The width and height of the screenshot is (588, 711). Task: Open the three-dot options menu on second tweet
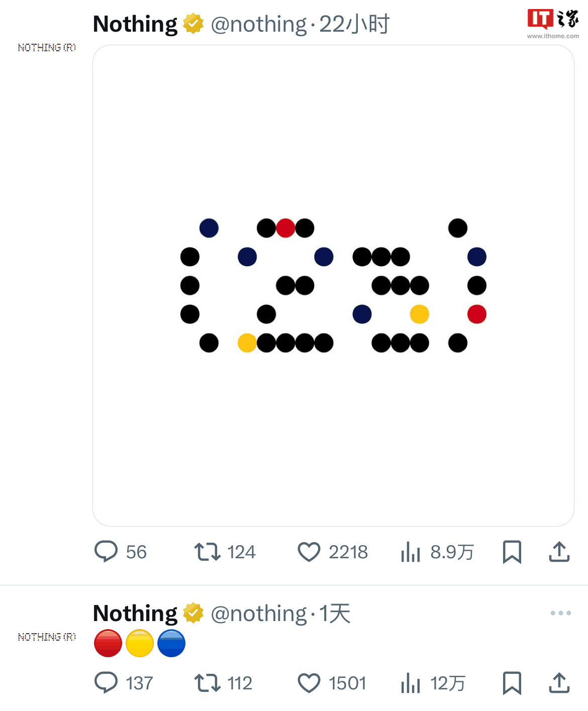[x=559, y=612]
